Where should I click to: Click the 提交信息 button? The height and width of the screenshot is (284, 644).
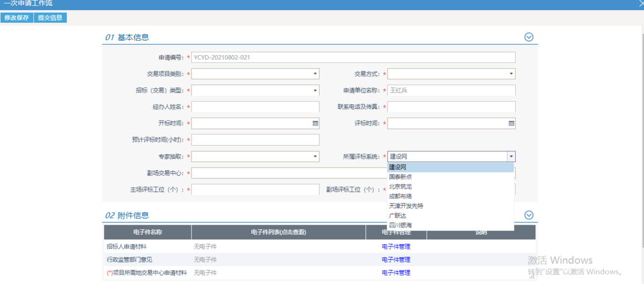coord(50,18)
